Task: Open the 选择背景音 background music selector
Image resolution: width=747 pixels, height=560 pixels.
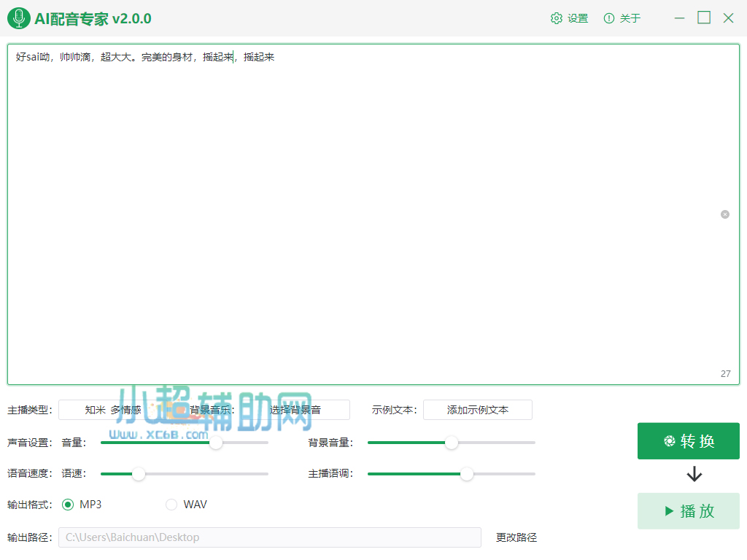Action: (295, 410)
